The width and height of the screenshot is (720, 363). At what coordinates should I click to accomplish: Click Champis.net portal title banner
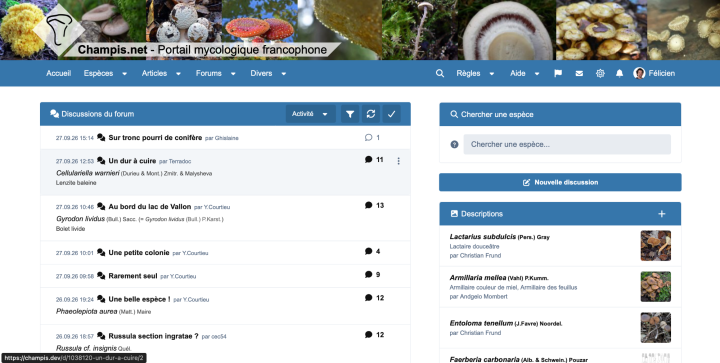click(x=202, y=50)
